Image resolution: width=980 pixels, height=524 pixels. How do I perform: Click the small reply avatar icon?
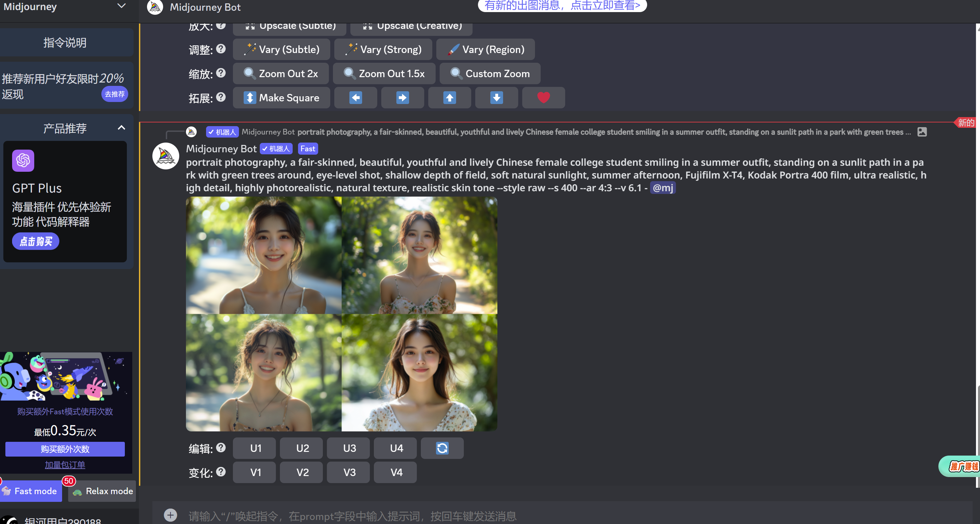pos(191,132)
